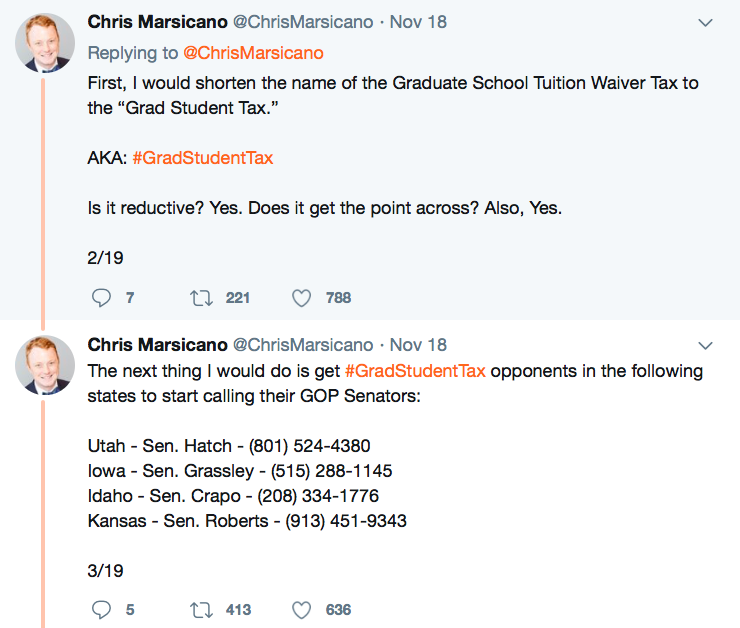Like the 3/19 tweet with 636 likes

(302, 609)
